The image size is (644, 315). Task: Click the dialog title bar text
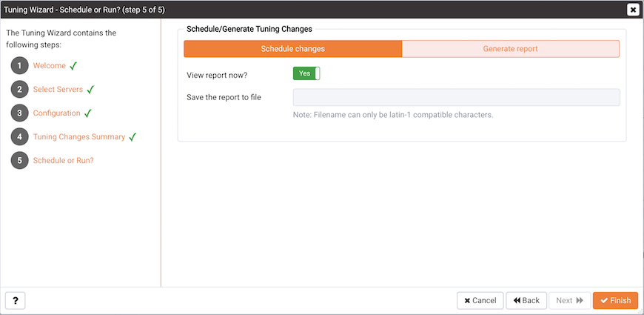click(84, 10)
